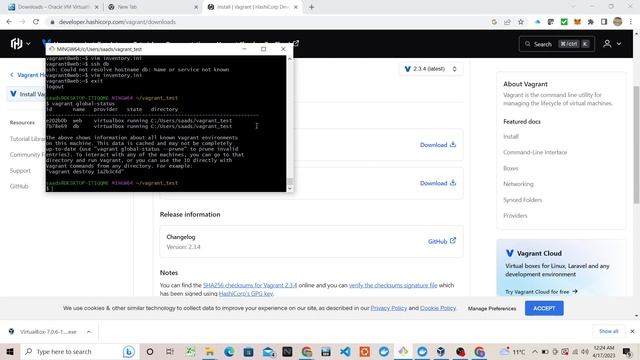This screenshot has width=640, height=360.
Task: Open the Boxes featured doc
Action: (511, 168)
